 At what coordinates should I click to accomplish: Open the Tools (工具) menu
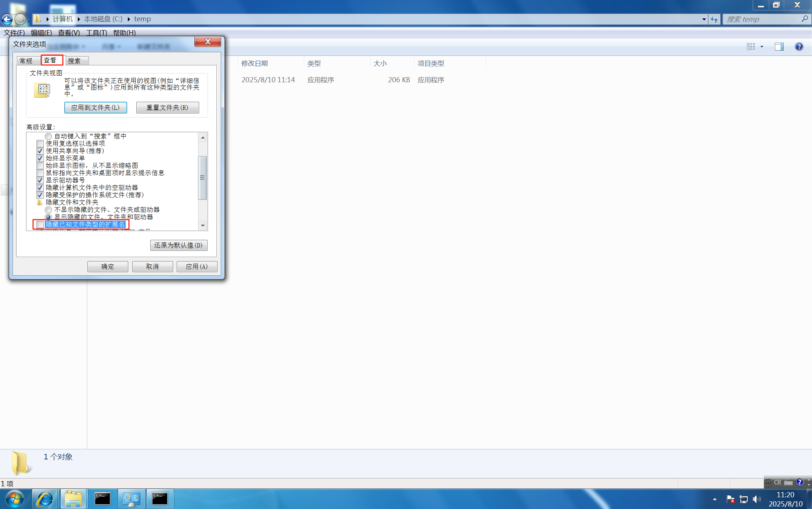click(x=96, y=33)
